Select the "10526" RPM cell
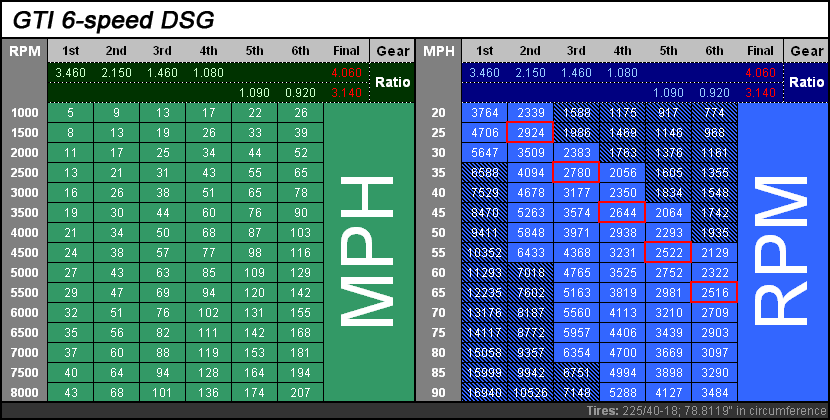Viewport: 830px width, 420px height. 530,392
